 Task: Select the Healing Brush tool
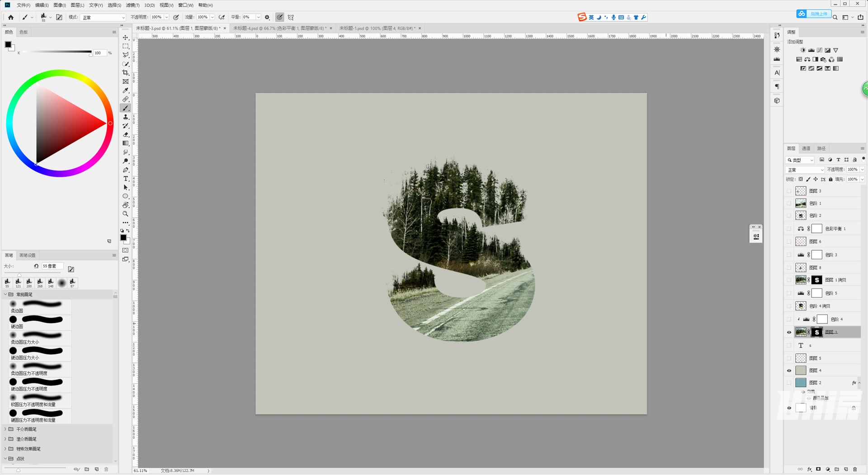[126, 99]
